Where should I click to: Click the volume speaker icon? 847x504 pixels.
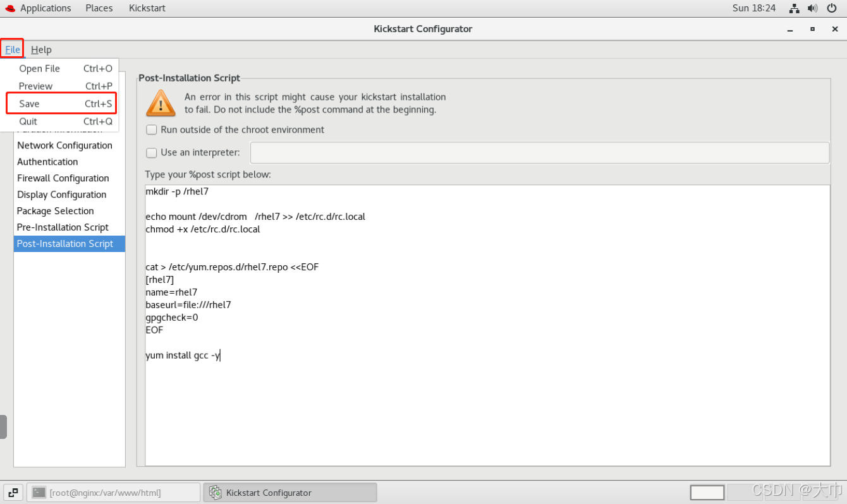[x=813, y=8]
